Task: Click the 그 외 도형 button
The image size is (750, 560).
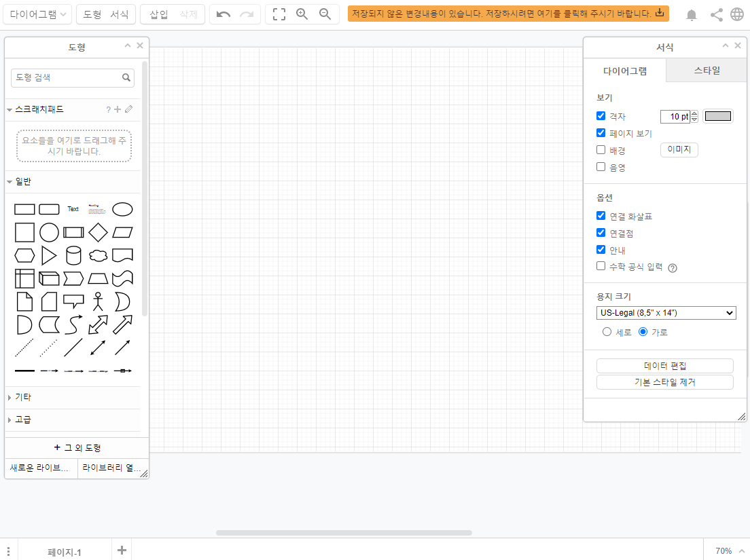Action: point(77,448)
